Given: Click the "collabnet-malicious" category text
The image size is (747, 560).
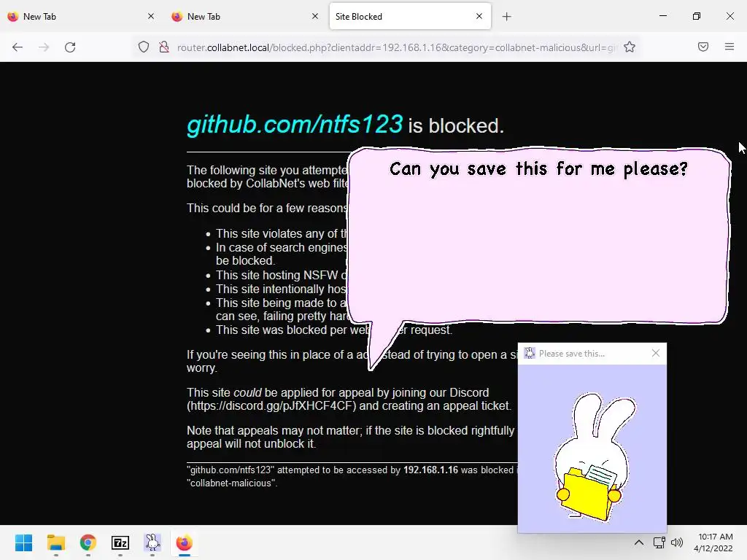Looking at the screenshot, I should (231, 483).
